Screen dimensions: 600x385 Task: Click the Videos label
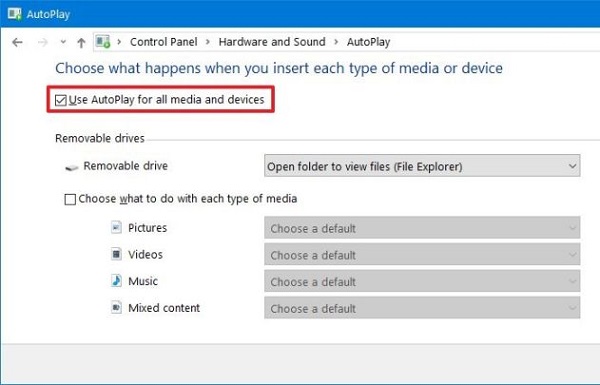tap(145, 255)
